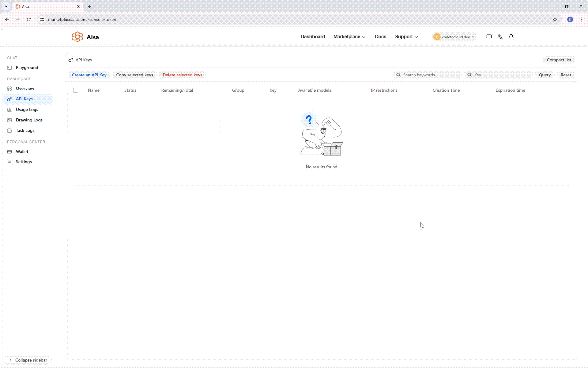Screen dimensions: 588x368
Task: Reload the page in browser
Action: (29, 20)
